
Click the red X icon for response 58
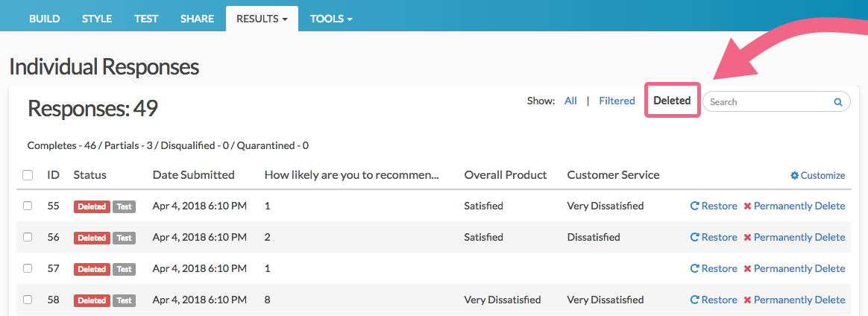(x=747, y=300)
